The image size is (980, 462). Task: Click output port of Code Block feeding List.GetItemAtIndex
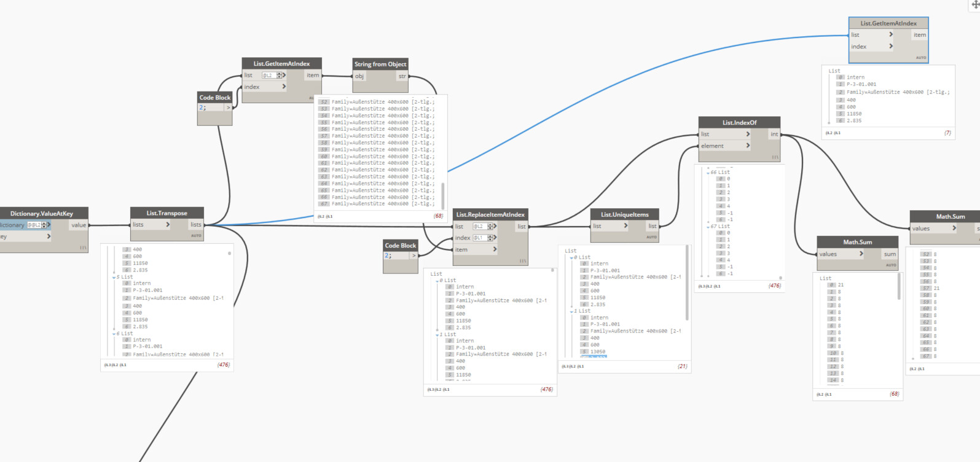click(229, 108)
